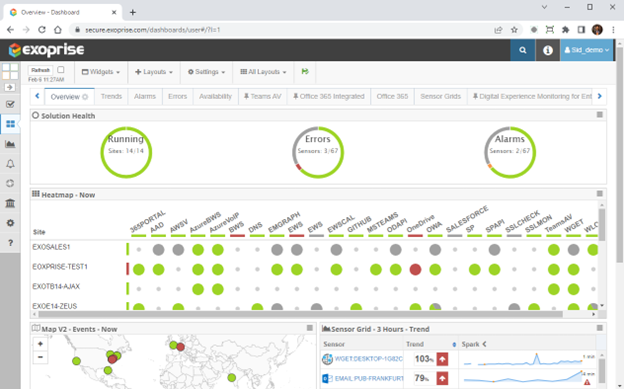Viewport: 624px width, 389px height.
Task: Switch to the Errors tab
Action: tap(177, 96)
